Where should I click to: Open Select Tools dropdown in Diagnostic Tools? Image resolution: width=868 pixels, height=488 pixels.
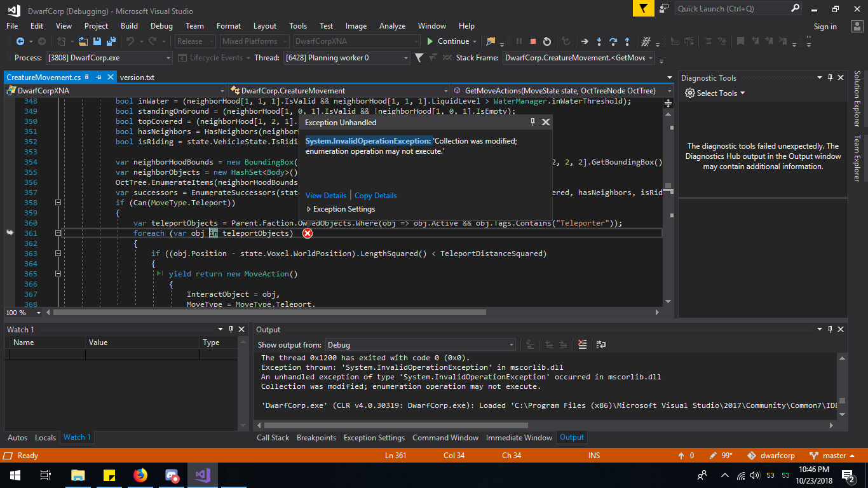[x=715, y=93]
